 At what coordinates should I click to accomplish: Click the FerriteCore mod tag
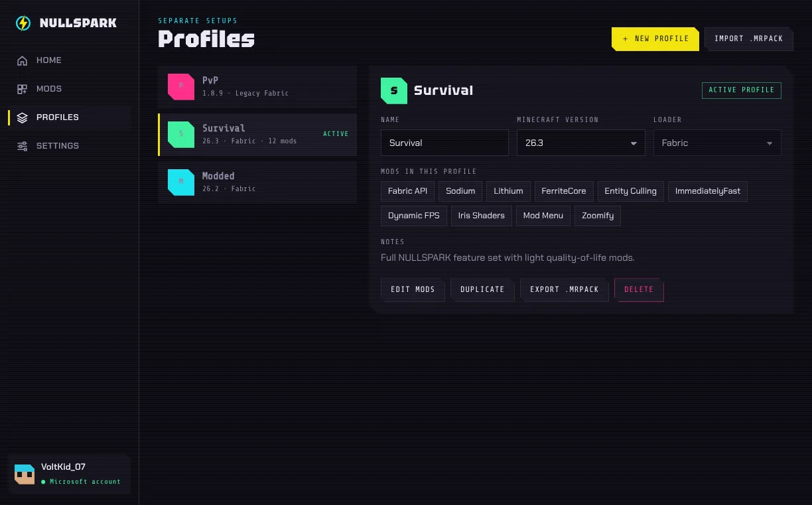point(564,191)
